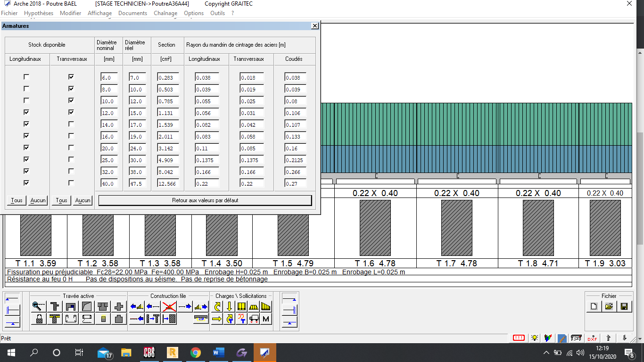Viewport: 644px width, 362px height.
Task: Select the padlock section icon in Travée active
Action: 39,319
